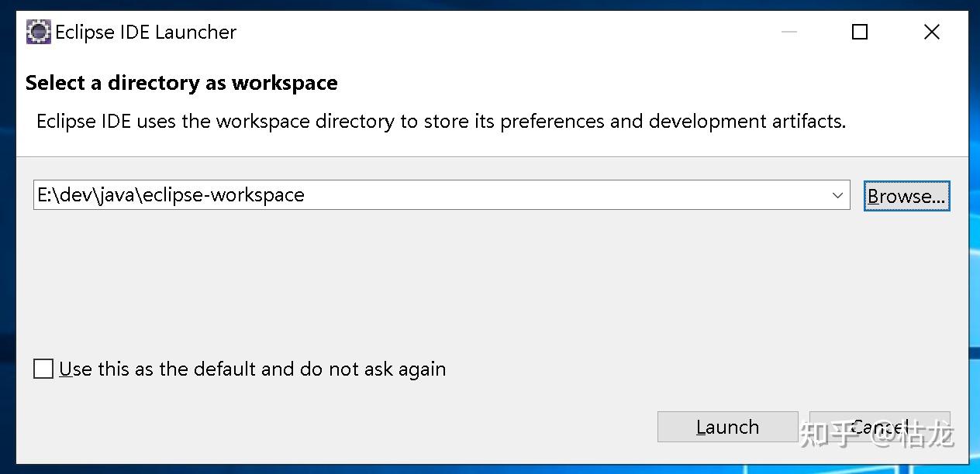Click the Eclipse logo icon in title bar
980x474 pixels.
(38, 32)
